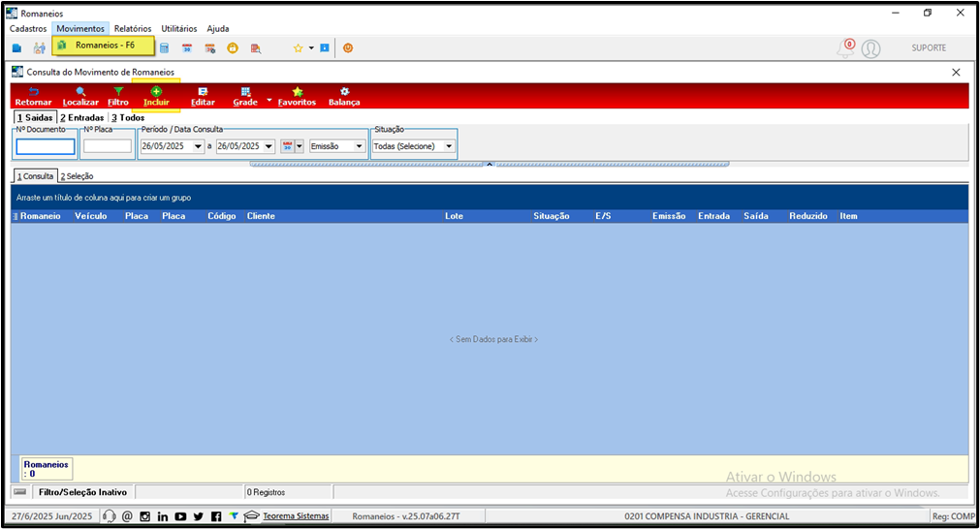
Task: Click the graduation cap icon
Action: 251,516
